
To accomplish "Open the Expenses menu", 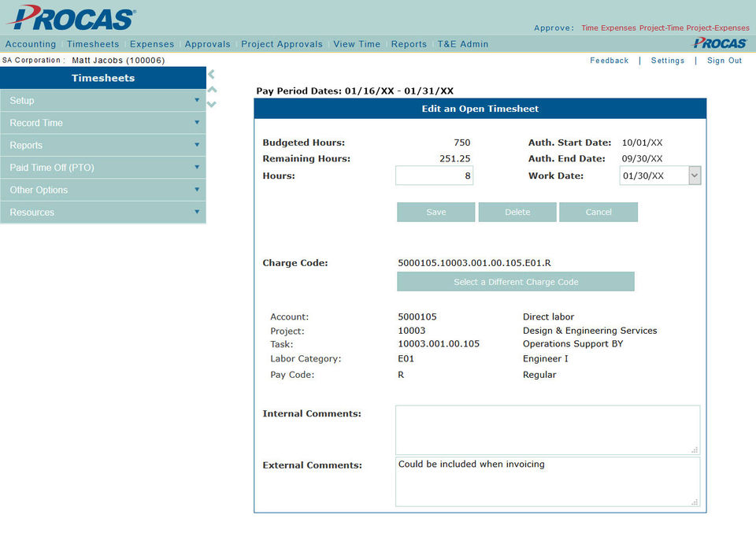I will [x=152, y=44].
